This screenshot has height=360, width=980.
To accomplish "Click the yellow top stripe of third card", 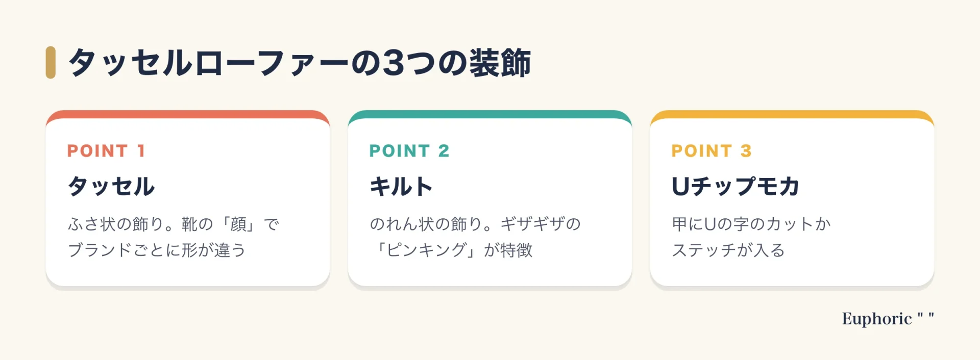I will 792,114.
